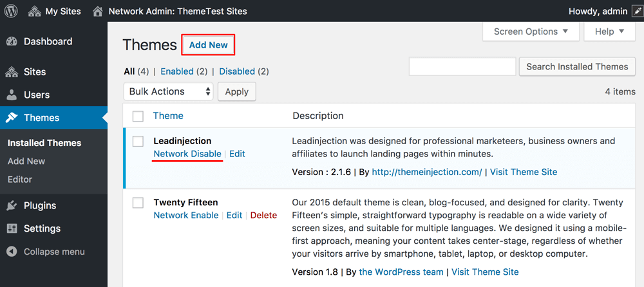Toggle the select-all themes checkbox
644x287 pixels.
pos(138,116)
